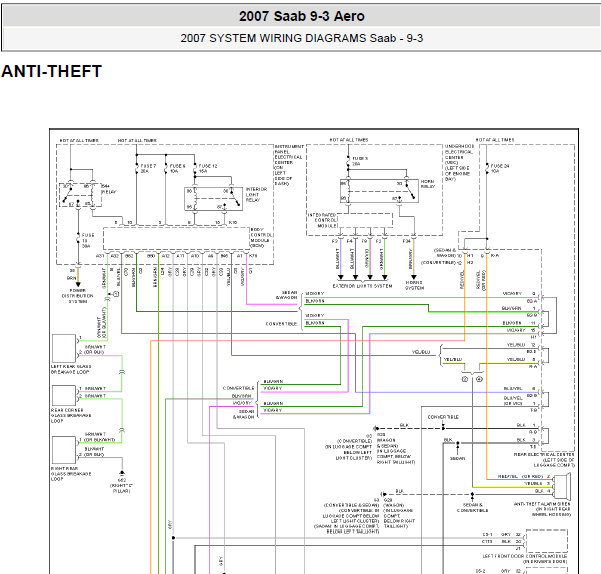Viewport: 601px width, 574px height.
Task: Click 'POWER DISTRIBUTION SYSTEM' label
Action: coord(77,296)
